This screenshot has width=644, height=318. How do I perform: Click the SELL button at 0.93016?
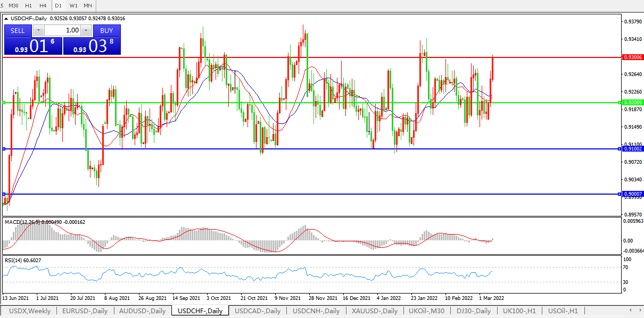click(18, 30)
